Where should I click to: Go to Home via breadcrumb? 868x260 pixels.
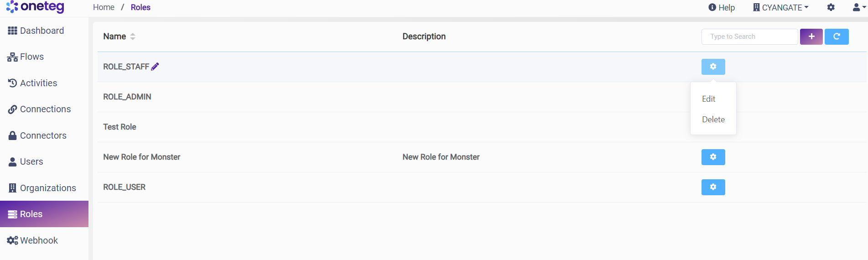(104, 7)
